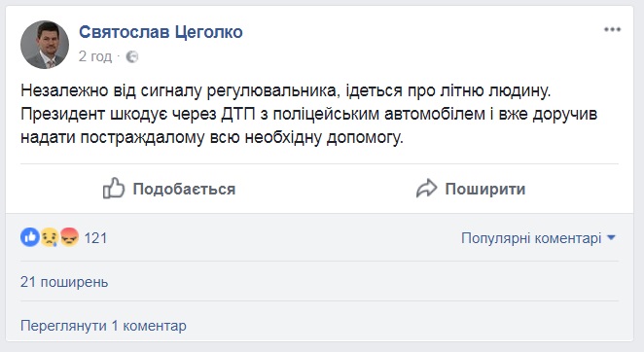
Task: Share the post with Поширити button
Action: (x=471, y=189)
